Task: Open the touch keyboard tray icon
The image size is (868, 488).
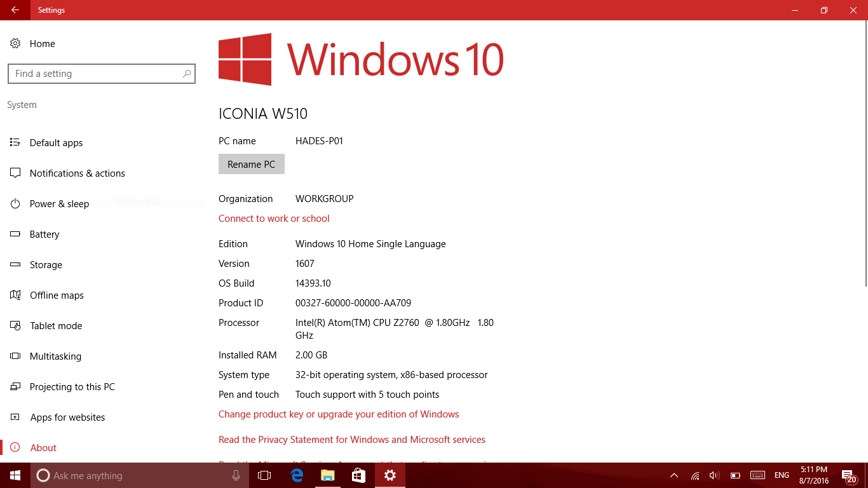Action: pos(757,475)
